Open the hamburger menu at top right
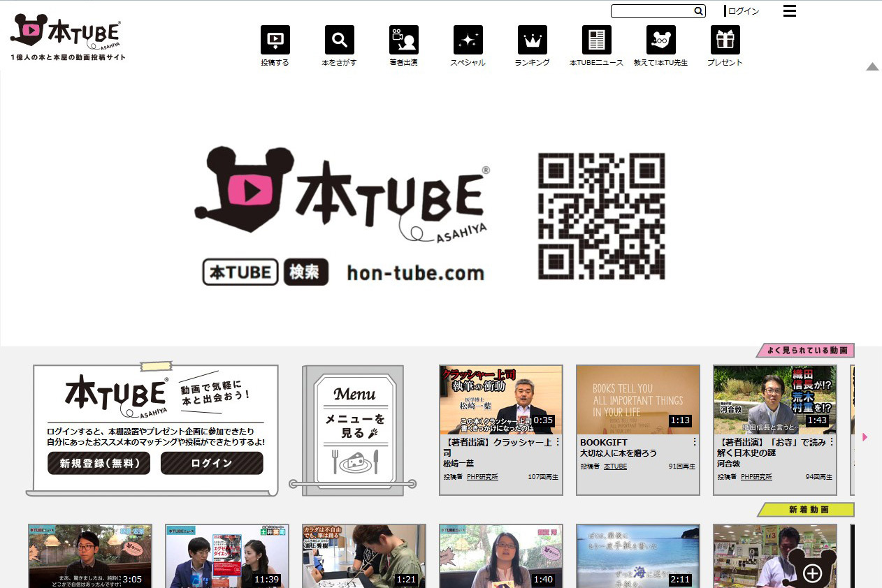 click(x=790, y=11)
